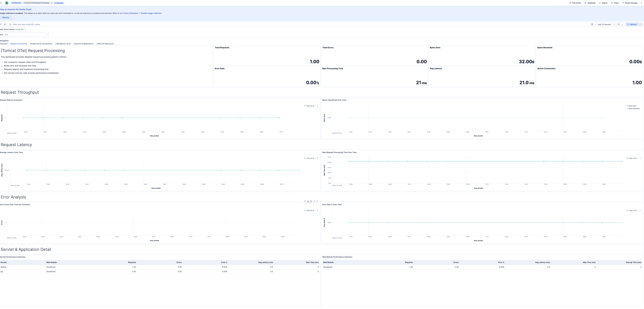Click the http-nio-8 legend color dot
This screenshot has height=309, width=644.
[304, 106]
